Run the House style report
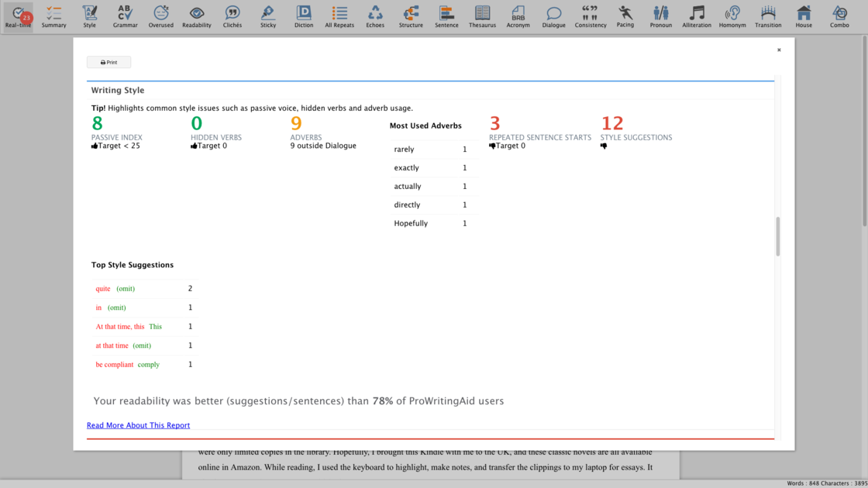 click(804, 16)
